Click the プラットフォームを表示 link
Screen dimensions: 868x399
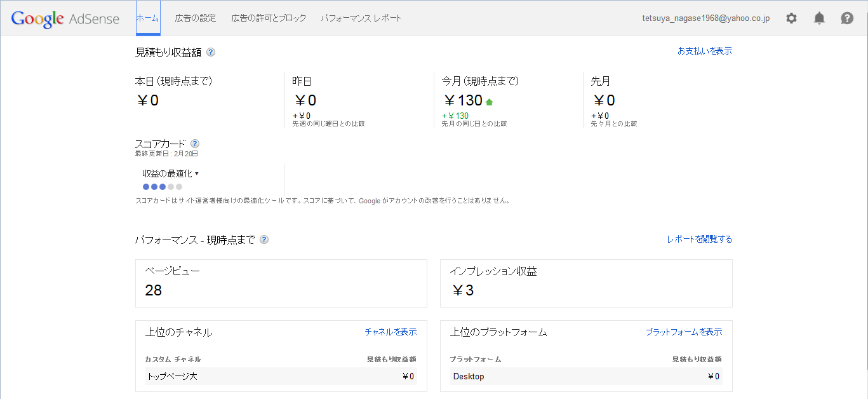pyautogui.click(x=684, y=332)
